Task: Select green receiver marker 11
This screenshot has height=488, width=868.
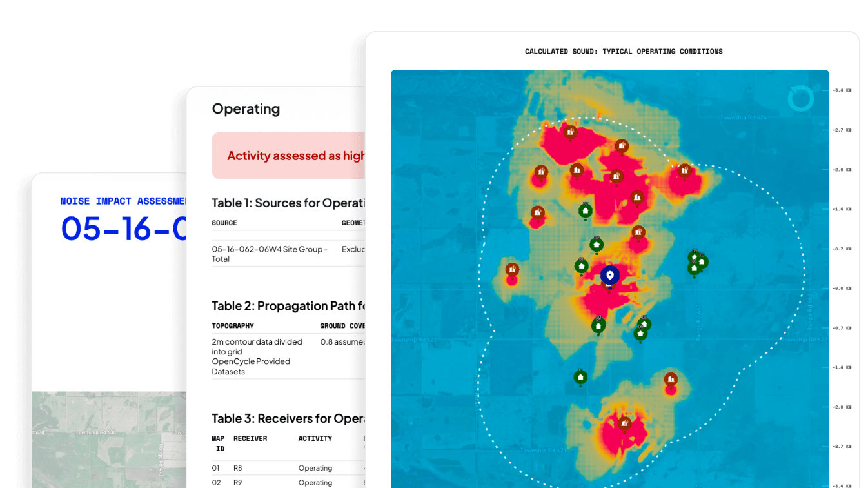Action: [580, 377]
